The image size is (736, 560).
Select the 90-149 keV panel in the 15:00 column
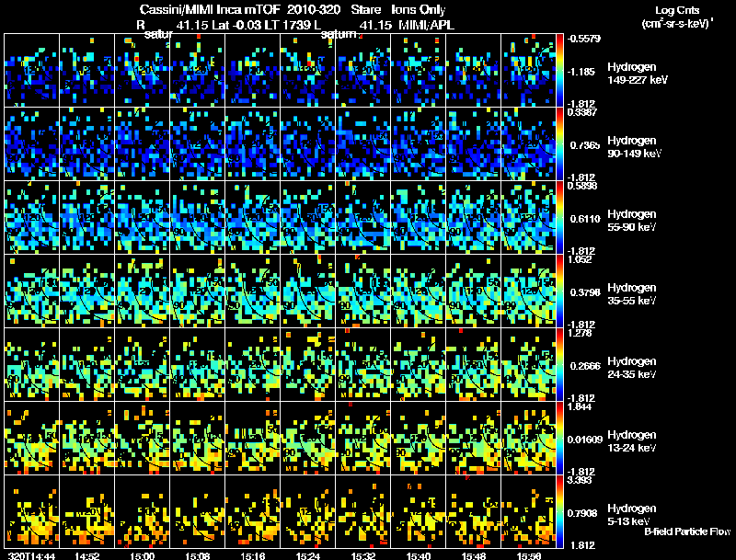point(143,144)
